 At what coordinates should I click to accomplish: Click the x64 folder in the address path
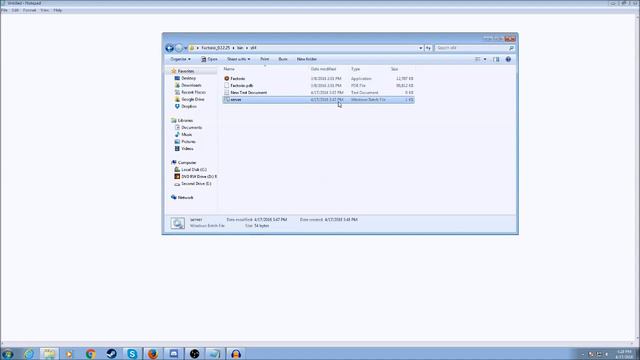click(x=253, y=48)
